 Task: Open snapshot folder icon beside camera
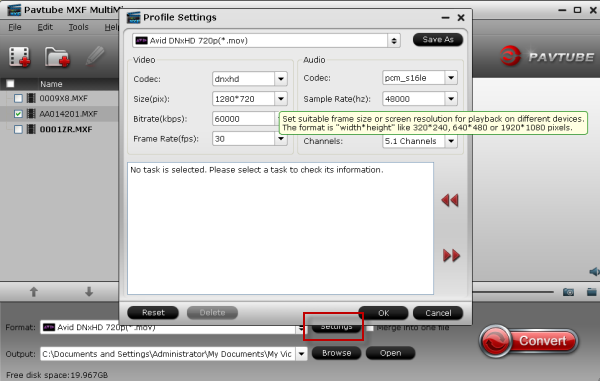click(x=592, y=292)
